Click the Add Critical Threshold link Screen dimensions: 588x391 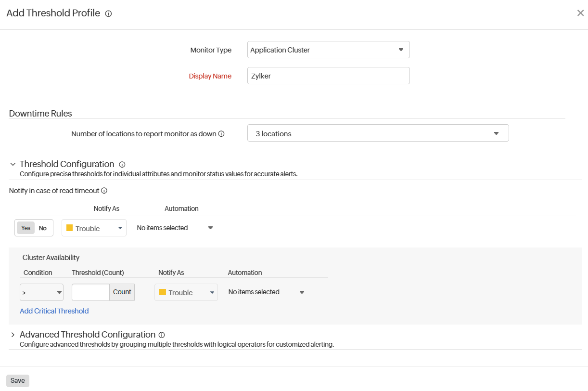tap(54, 311)
